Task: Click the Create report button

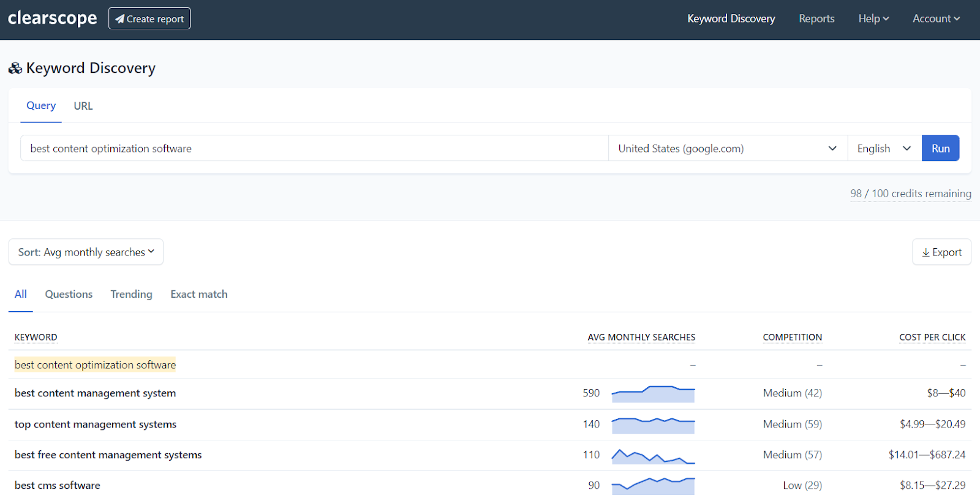Action: [x=149, y=18]
